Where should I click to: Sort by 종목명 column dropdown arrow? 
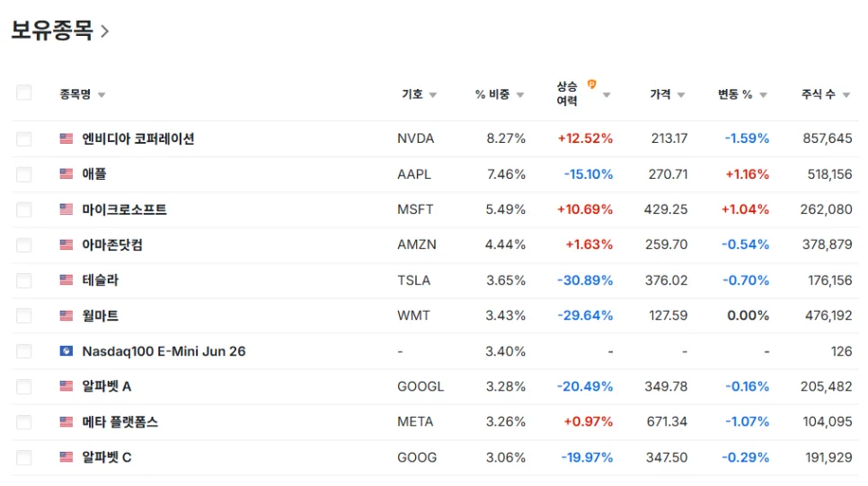pos(102,95)
